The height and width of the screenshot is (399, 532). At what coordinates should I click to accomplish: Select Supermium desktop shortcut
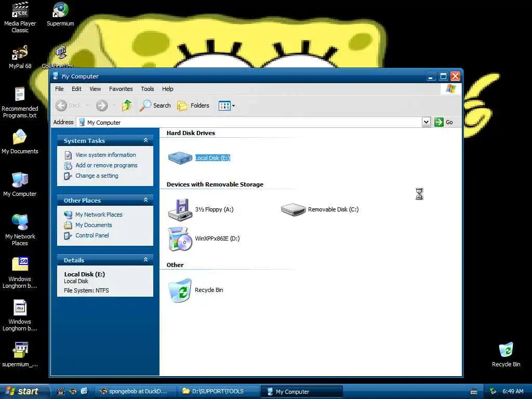pyautogui.click(x=60, y=14)
